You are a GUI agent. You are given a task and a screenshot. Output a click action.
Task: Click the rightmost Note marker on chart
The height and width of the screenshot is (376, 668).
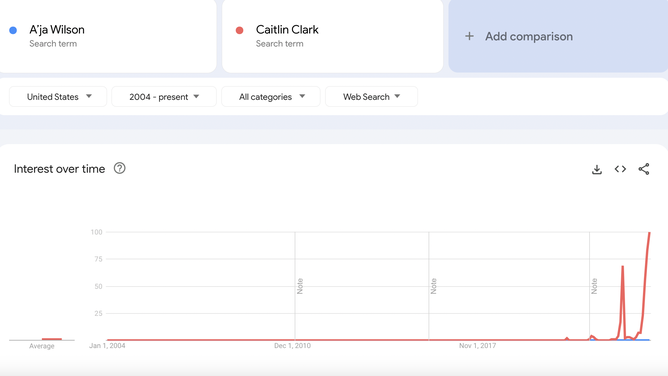[594, 286]
